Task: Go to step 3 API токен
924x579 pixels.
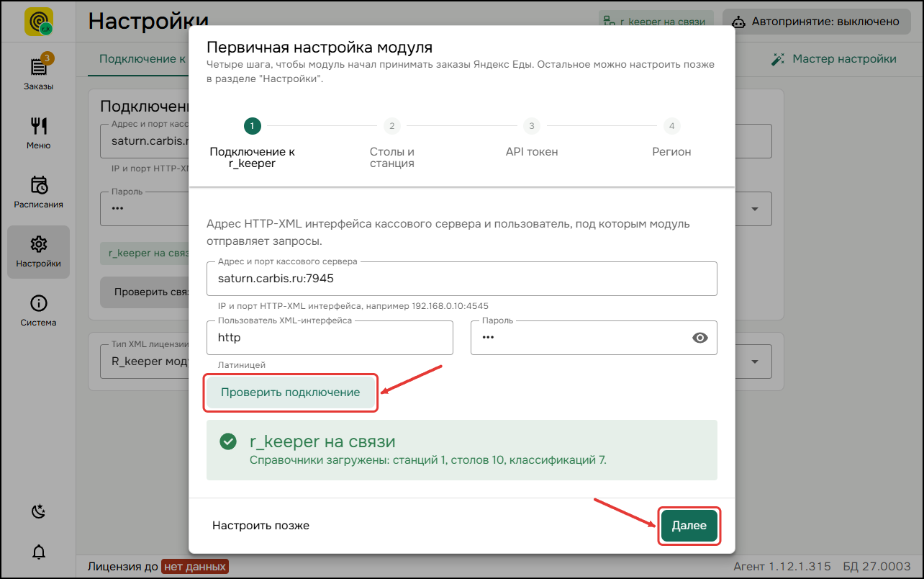Action: pos(532,139)
